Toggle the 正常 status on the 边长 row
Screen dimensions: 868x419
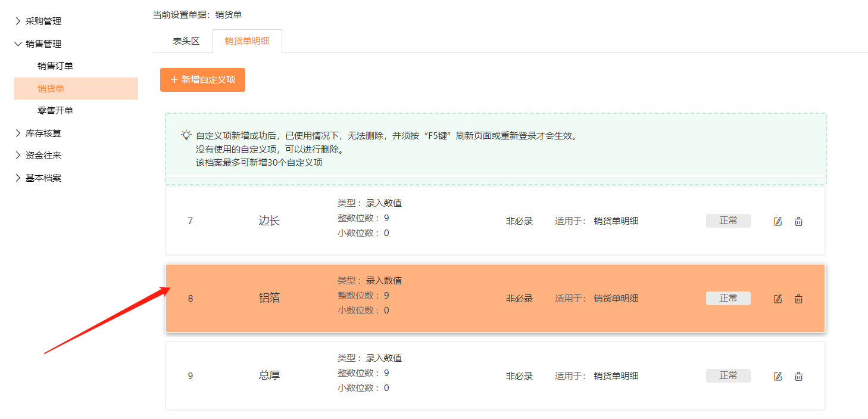tap(728, 220)
